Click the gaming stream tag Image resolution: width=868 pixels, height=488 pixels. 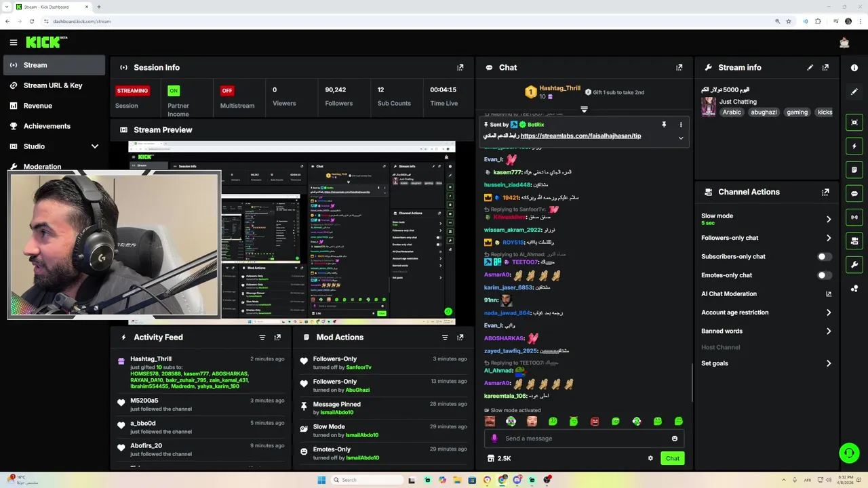click(x=797, y=113)
